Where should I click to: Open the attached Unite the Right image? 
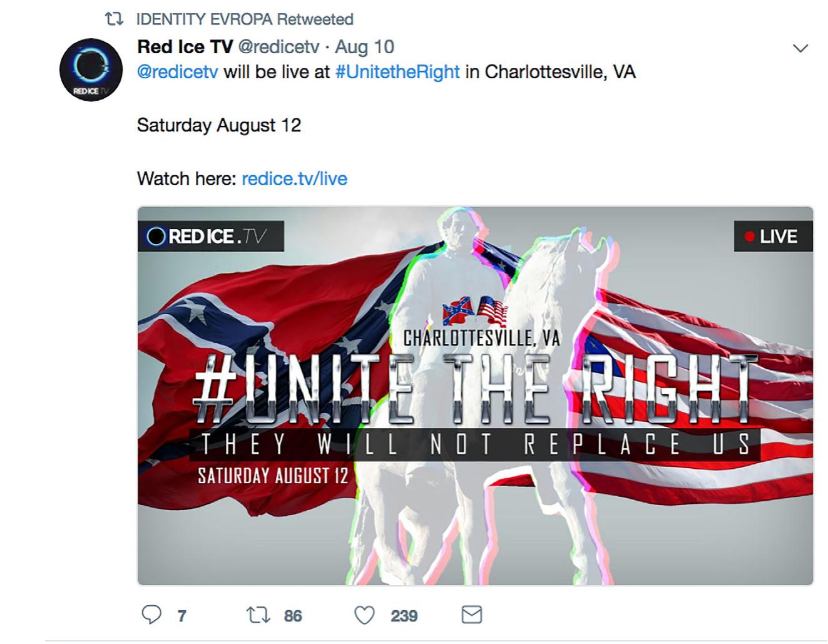[x=475, y=396]
